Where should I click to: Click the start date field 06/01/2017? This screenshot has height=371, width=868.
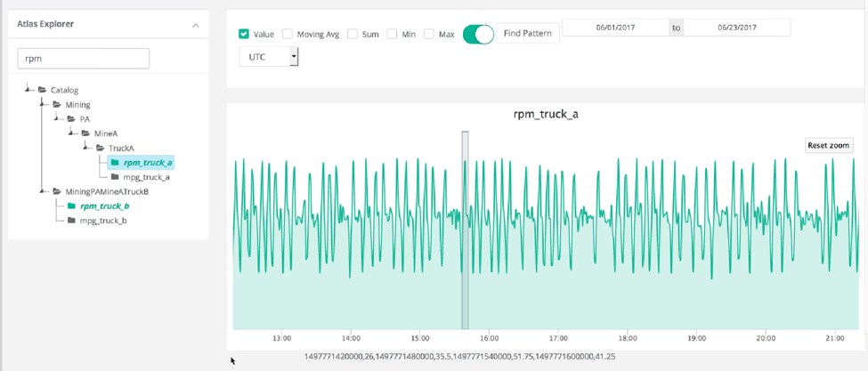tap(615, 27)
